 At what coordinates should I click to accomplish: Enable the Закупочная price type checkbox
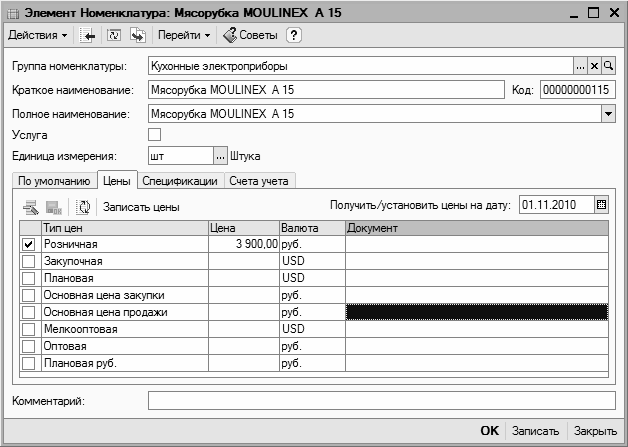click(x=28, y=261)
